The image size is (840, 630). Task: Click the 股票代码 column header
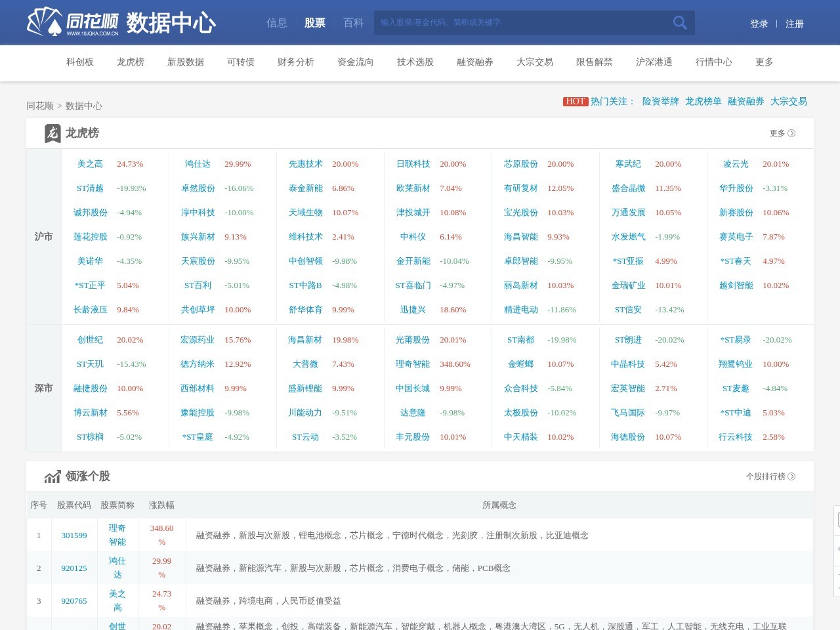coord(74,505)
